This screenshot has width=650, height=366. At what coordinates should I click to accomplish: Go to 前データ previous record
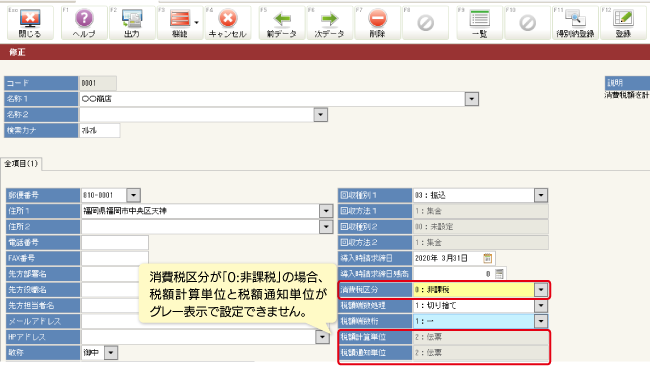pyautogui.click(x=282, y=23)
